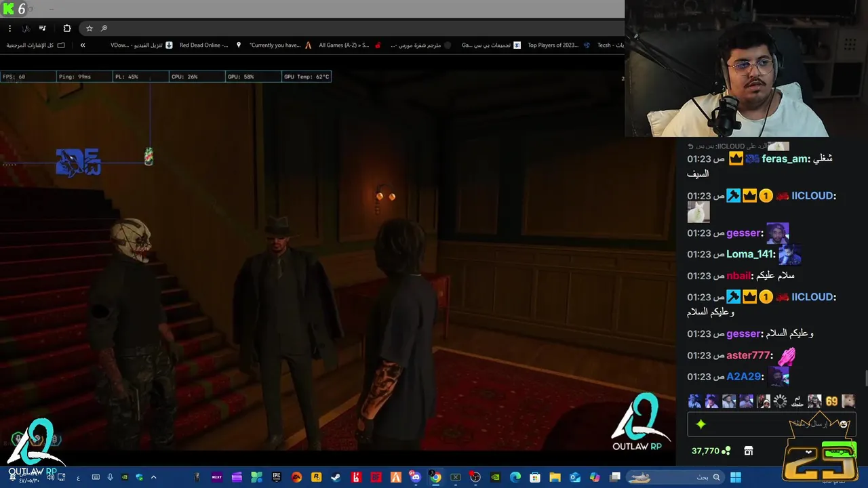Expand hidden bookmarks with double chevron
Screen dimensions: 868x488
coord(83,45)
